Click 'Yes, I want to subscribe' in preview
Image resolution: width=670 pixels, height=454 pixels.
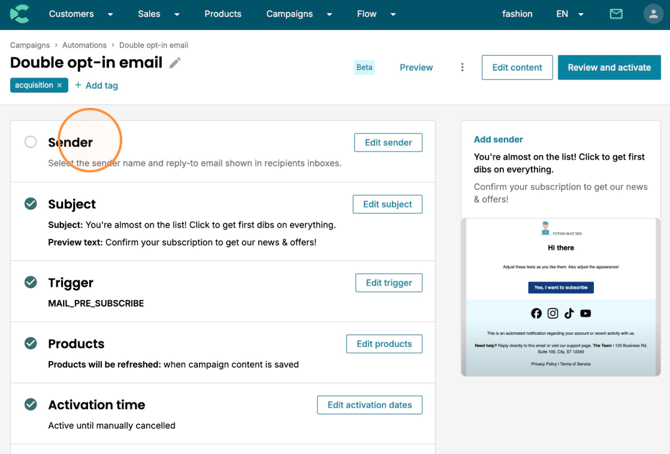[561, 287]
